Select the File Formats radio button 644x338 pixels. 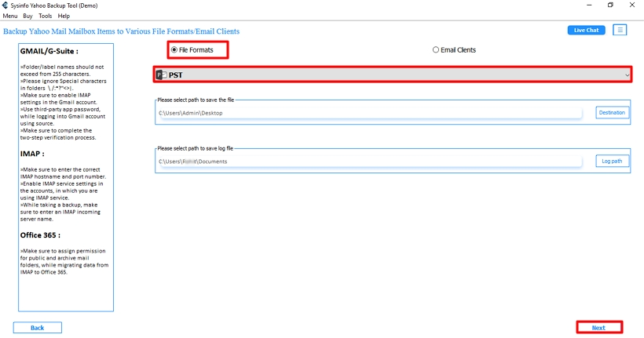coord(174,49)
